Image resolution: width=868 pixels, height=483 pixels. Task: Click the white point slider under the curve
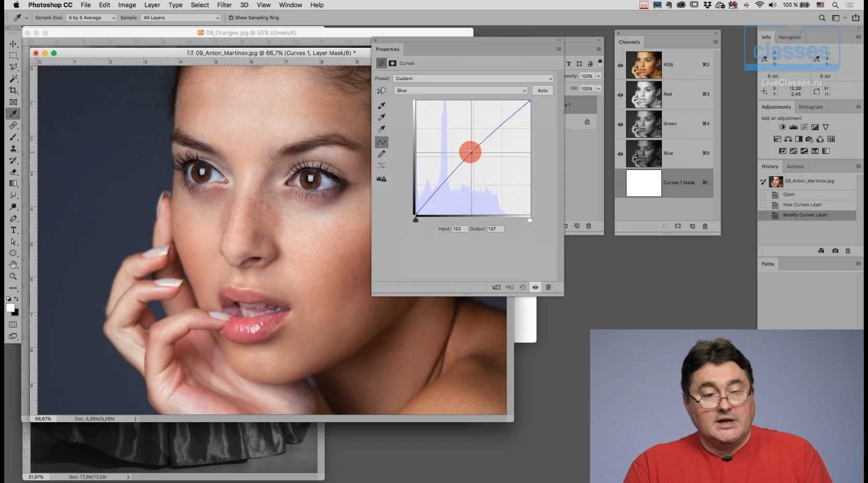[x=530, y=220]
